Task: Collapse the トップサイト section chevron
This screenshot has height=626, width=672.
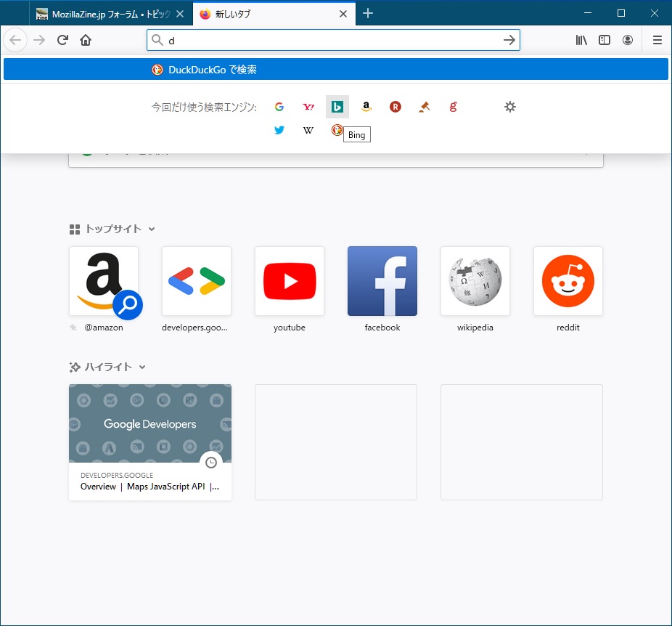Action: tap(152, 229)
